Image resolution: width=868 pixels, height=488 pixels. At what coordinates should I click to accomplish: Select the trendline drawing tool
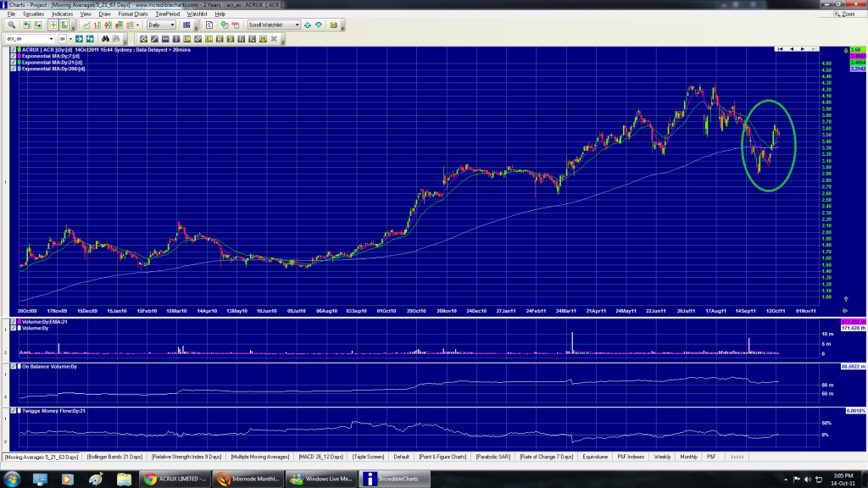(154, 39)
